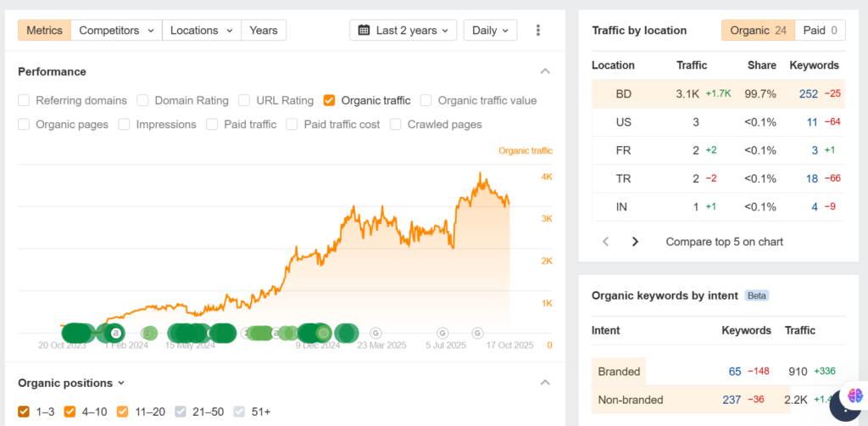
Task: Click Compare top 5 on chart
Action: [x=724, y=242]
